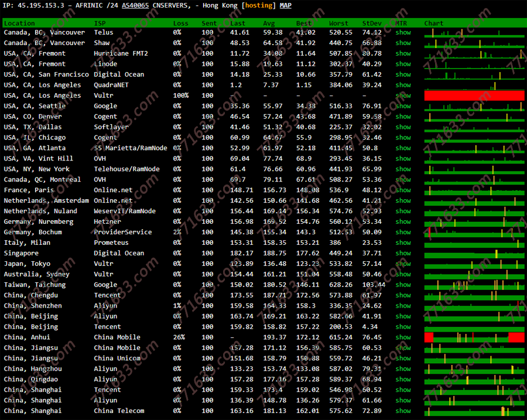The image size is (527, 420).
Task: Show MTR for Shanghai China Telecom
Action: tap(403, 411)
